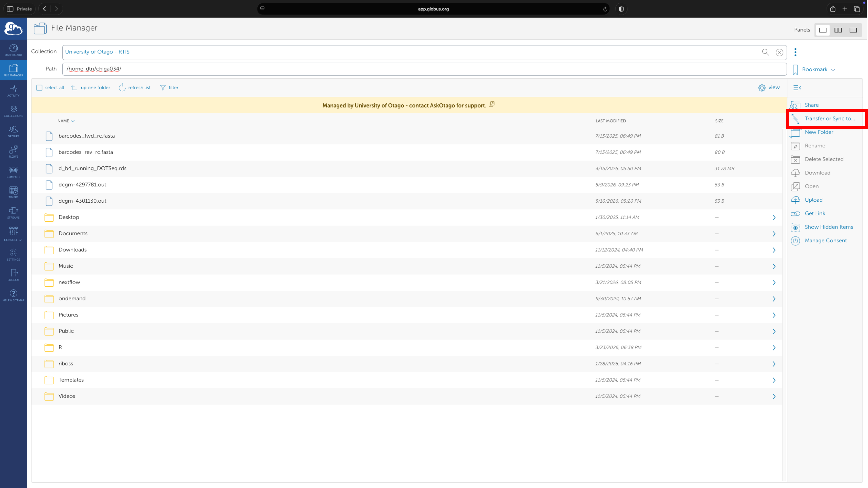The width and height of the screenshot is (868, 488).
Task: Open Activity in the sidebar
Action: (14, 91)
